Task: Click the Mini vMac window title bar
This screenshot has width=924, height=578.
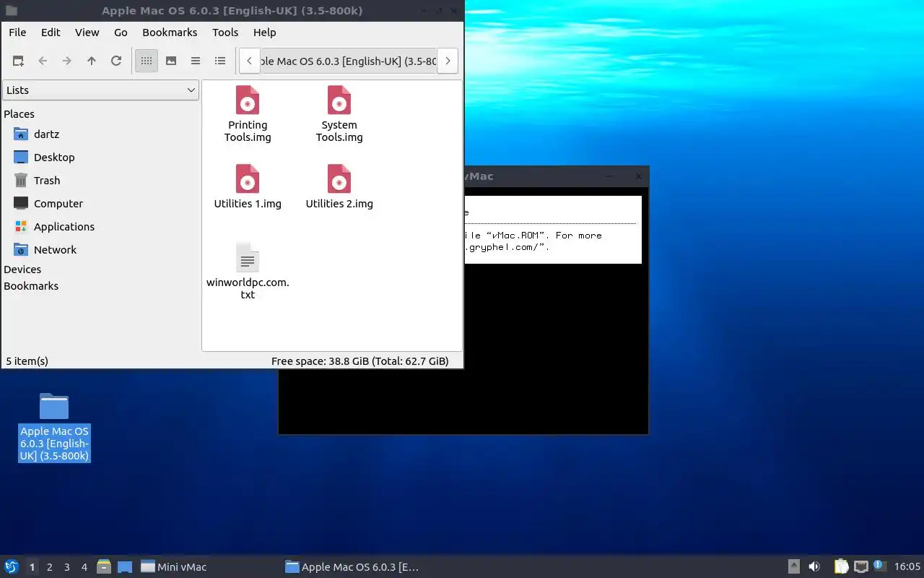Action: click(556, 176)
